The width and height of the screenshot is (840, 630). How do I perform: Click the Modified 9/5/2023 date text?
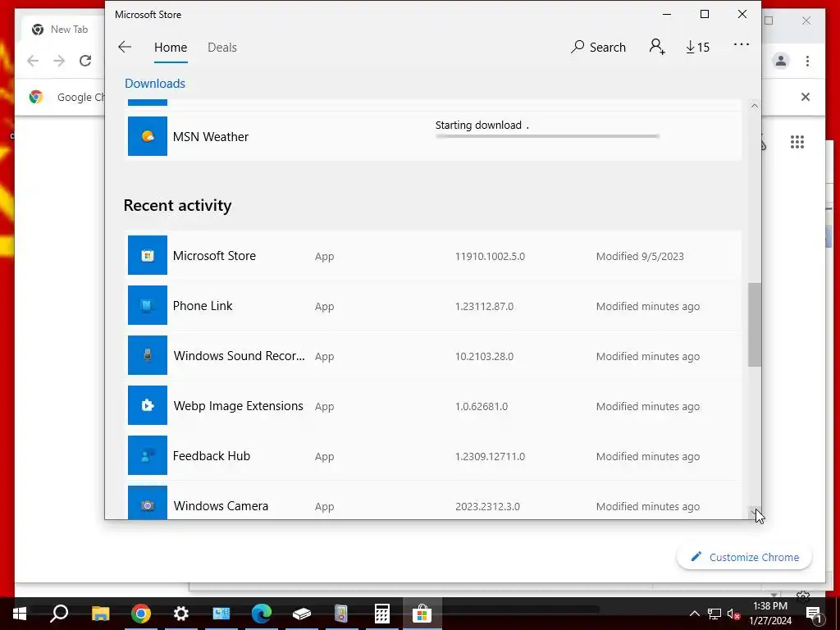(x=640, y=256)
